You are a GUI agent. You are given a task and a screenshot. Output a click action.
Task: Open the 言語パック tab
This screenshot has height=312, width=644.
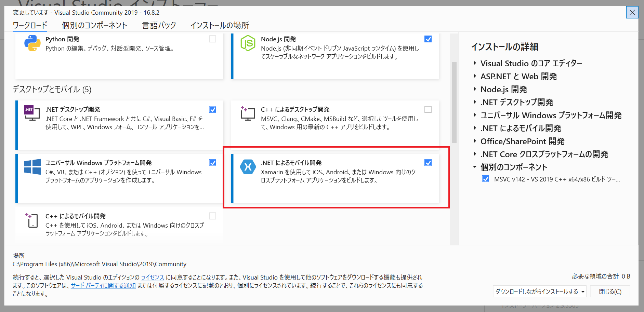pyautogui.click(x=159, y=25)
